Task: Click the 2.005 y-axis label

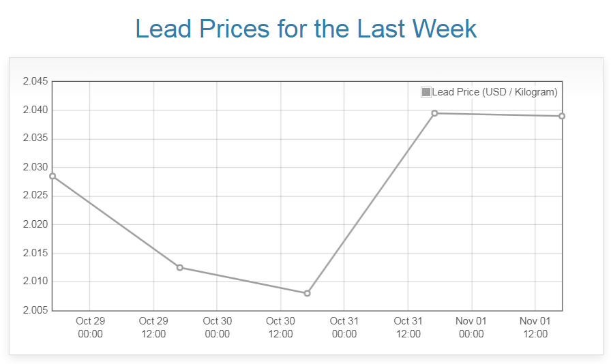Action: (35, 310)
